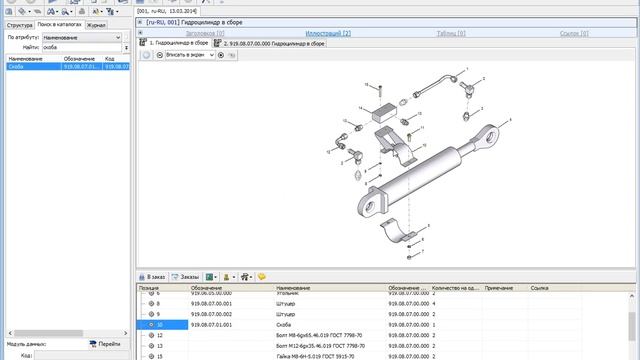Collapse the '[ru-RU, 001] Гидроцилиндр в сборе' header section
This screenshot has height=360, width=640.
140,22
